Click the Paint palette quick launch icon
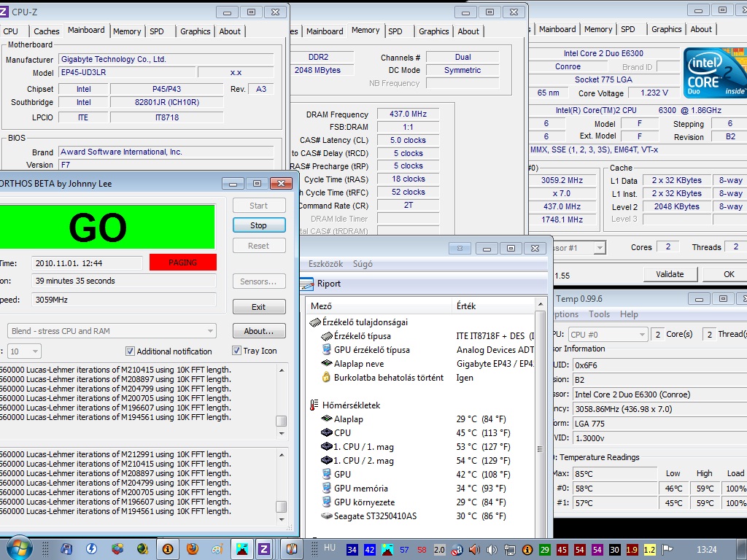Viewport: 747px width, 560px height. tap(217, 549)
